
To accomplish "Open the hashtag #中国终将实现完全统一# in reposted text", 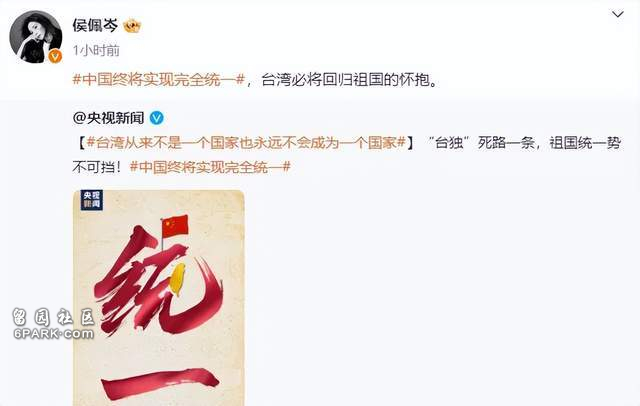I will (x=210, y=167).
